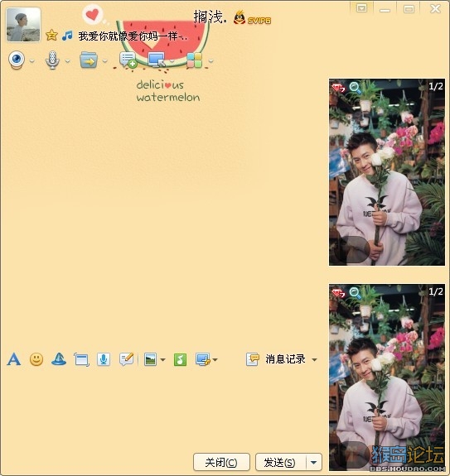This screenshot has width=450, height=476.
Task: Expand the remote desktop options arrow
Action: [172, 61]
